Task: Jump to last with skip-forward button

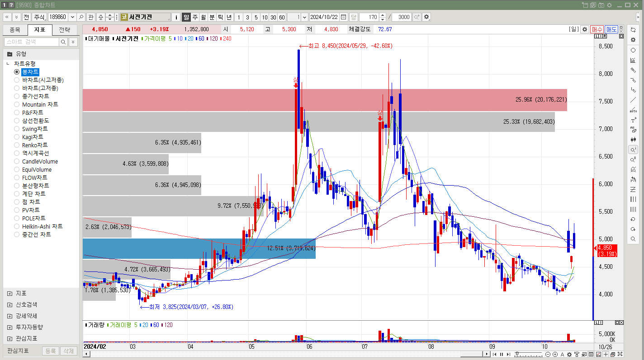Action: pyautogui.click(x=508, y=355)
